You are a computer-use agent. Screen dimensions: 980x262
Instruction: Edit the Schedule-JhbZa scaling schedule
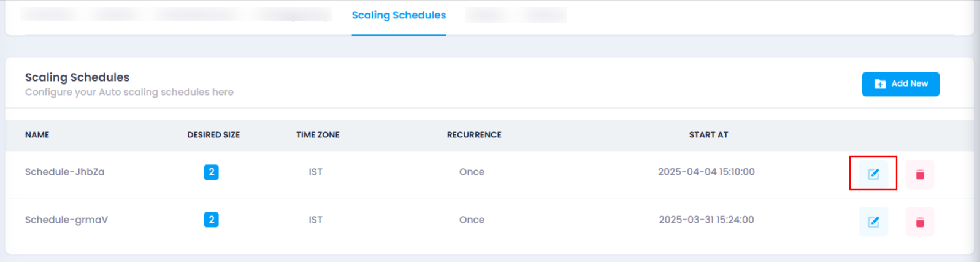click(x=873, y=174)
